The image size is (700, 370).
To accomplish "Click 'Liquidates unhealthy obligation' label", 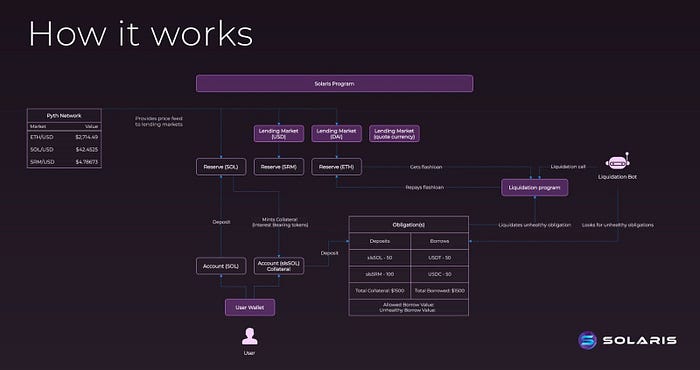I will tap(534, 225).
